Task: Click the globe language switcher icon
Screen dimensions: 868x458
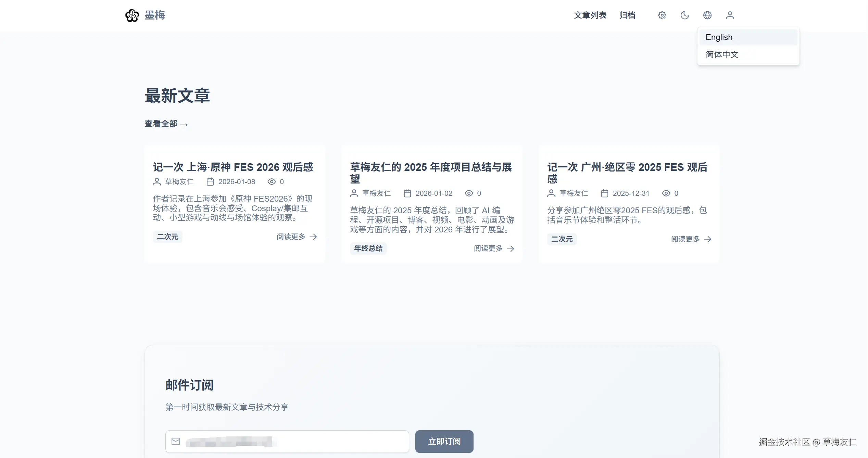Action: [707, 15]
